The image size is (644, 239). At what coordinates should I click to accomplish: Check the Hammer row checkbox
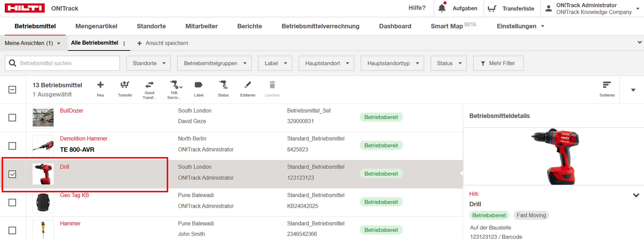pyautogui.click(x=12, y=230)
